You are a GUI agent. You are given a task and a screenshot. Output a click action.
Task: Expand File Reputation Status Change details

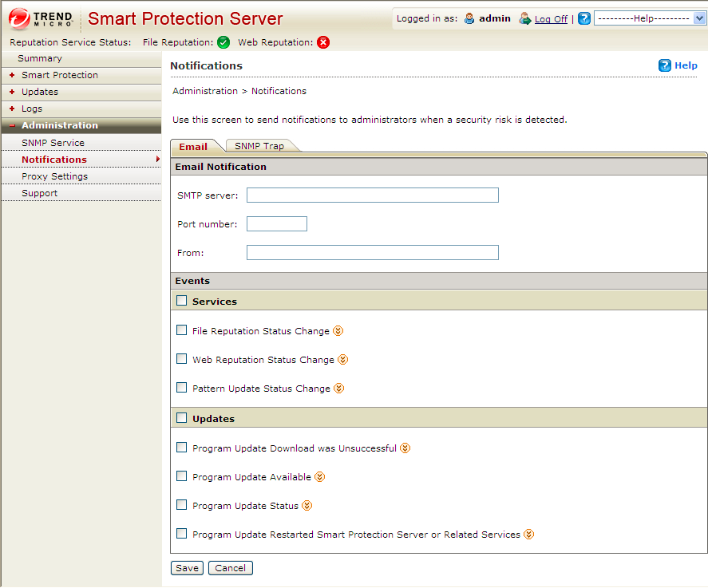338,331
